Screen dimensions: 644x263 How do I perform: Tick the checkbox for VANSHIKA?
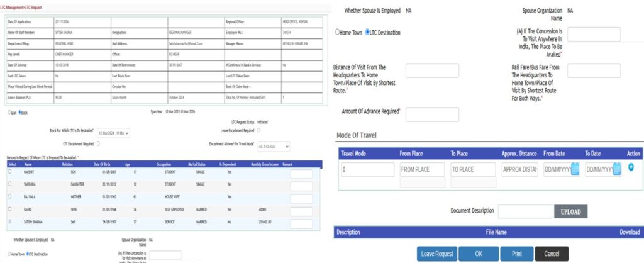point(9,184)
